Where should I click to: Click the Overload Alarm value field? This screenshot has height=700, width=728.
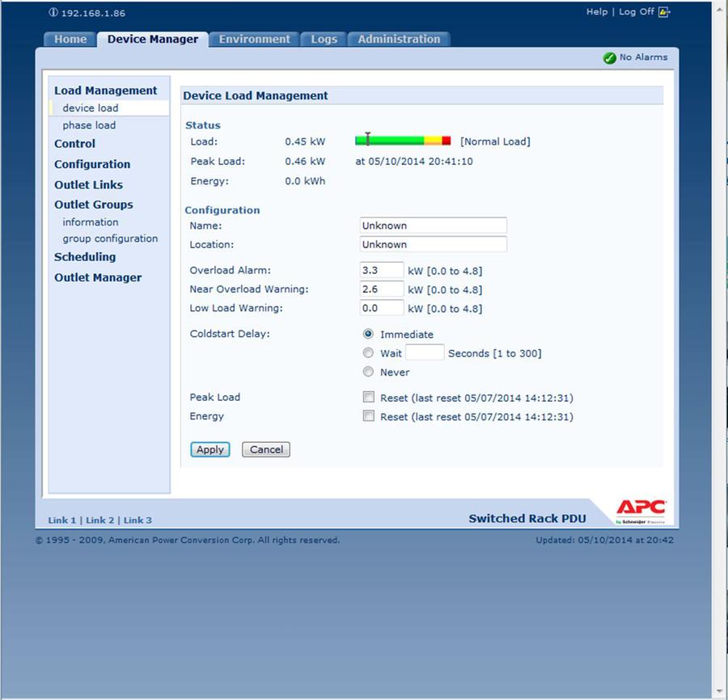[382, 271]
